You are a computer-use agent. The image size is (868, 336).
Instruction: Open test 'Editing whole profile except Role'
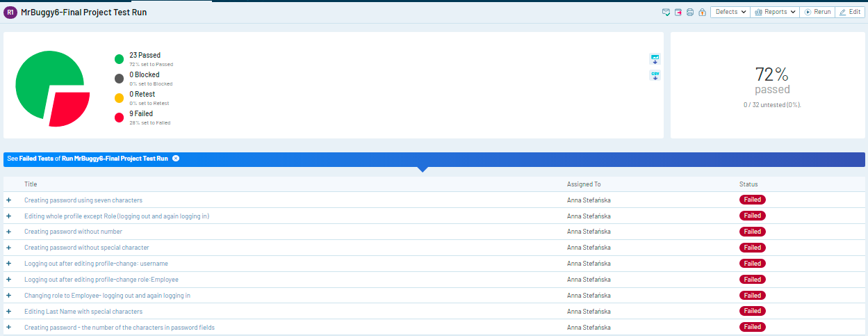117,216
